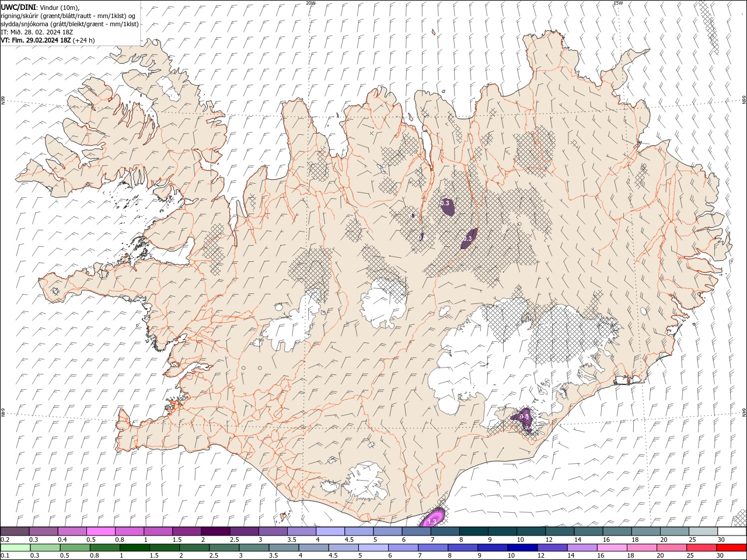Click the '30' value in the bottom legend row
Viewport: 747px width, 560px height.
coord(721,556)
